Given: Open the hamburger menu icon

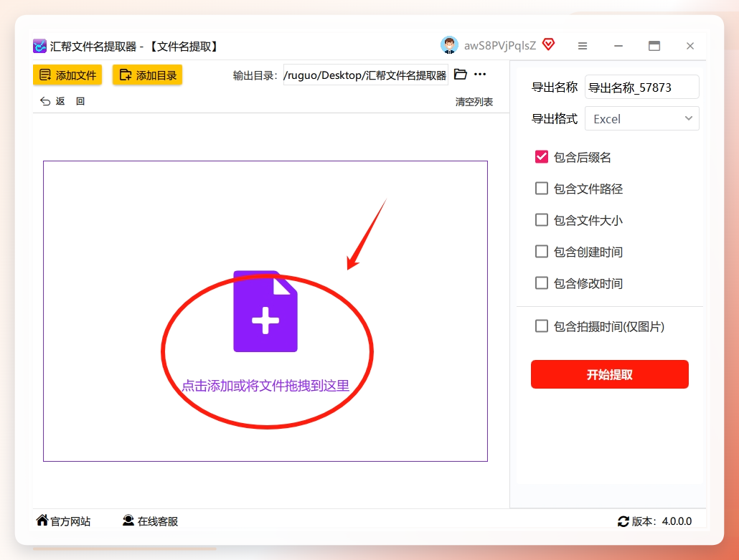Looking at the screenshot, I should point(583,46).
